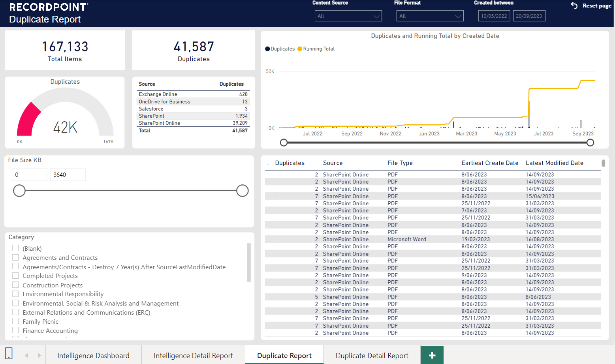The image size is (615, 364).
Task: Sort by File Type column header
Action: 400,163
